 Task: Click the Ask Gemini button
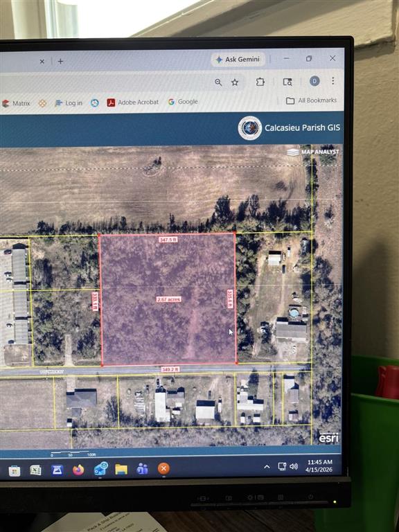238,60
